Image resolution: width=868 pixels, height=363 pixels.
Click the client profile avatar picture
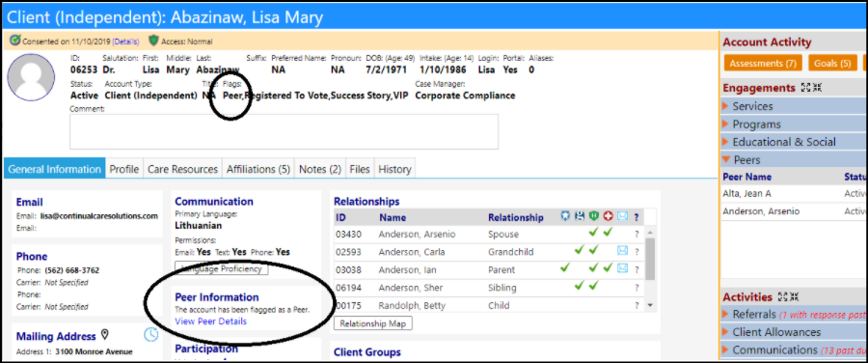pos(32,77)
